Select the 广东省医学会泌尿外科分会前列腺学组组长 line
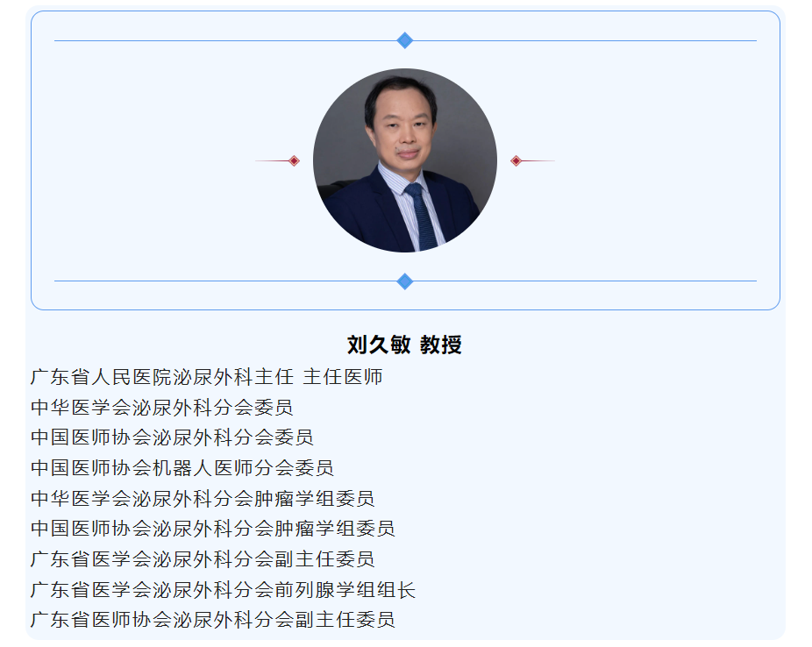The height and width of the screenshot is (647, 812). point(223,590)
